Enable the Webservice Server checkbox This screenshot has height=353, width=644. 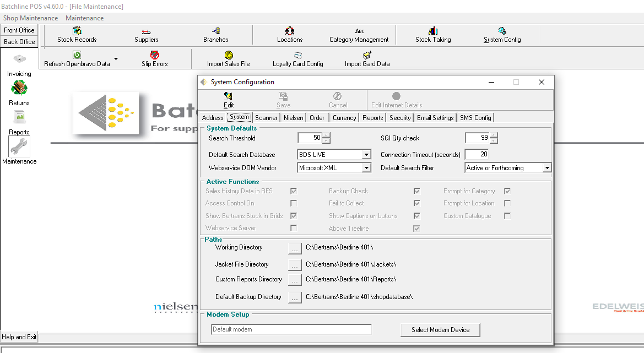click(x=294, y=228)
